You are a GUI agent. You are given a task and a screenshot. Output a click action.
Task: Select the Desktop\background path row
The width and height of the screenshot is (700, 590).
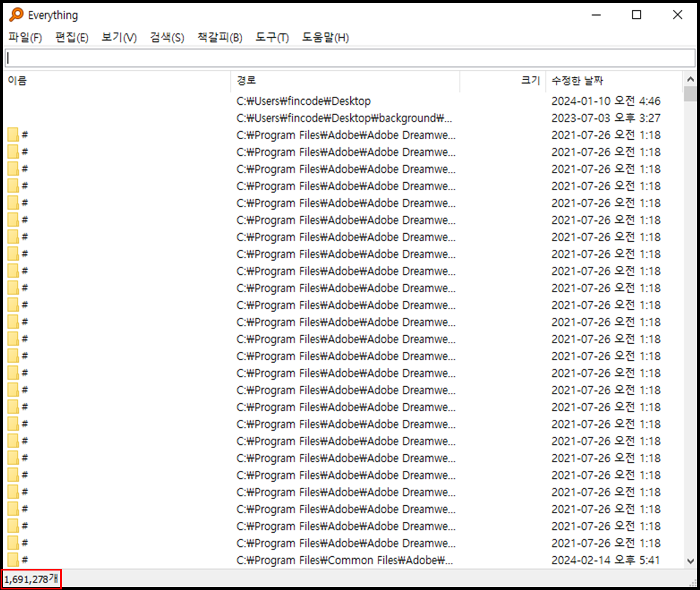[345, 119]
